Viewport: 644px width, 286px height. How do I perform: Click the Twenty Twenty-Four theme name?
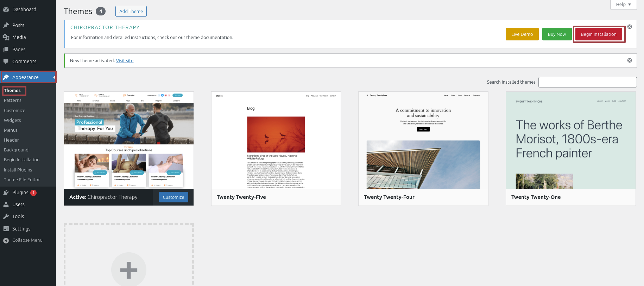coord(389,197)
